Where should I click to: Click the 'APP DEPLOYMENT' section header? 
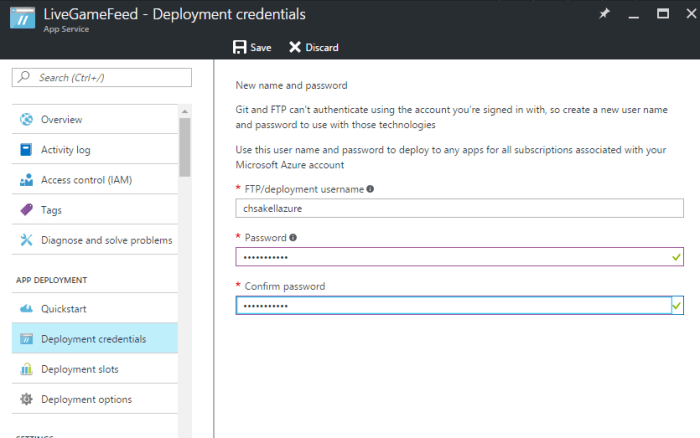pos(52,280)
